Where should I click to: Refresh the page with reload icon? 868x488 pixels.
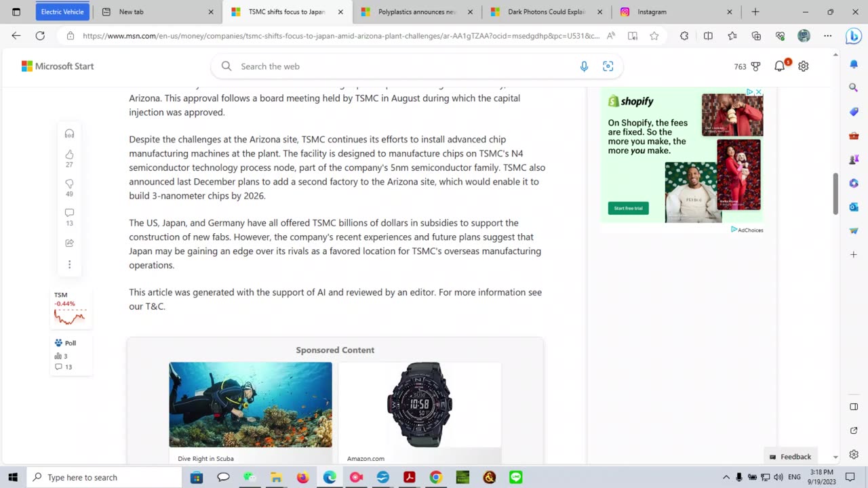click(x=40, y=36)
